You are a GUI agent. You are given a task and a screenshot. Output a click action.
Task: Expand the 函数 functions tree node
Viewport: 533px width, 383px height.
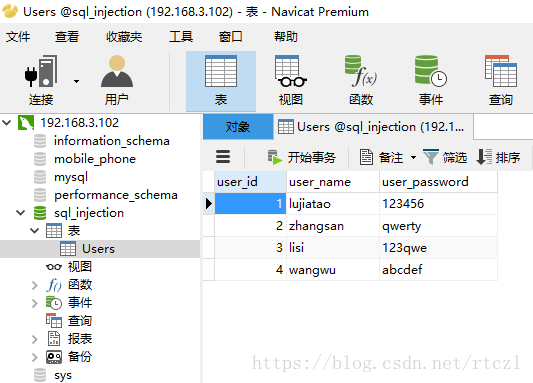coord(34,285)
